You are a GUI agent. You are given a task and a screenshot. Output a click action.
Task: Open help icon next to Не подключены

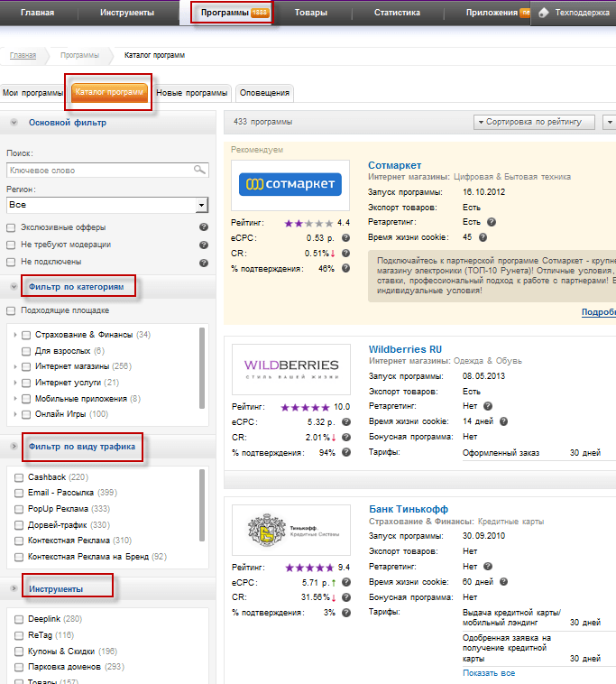(204, 263)
